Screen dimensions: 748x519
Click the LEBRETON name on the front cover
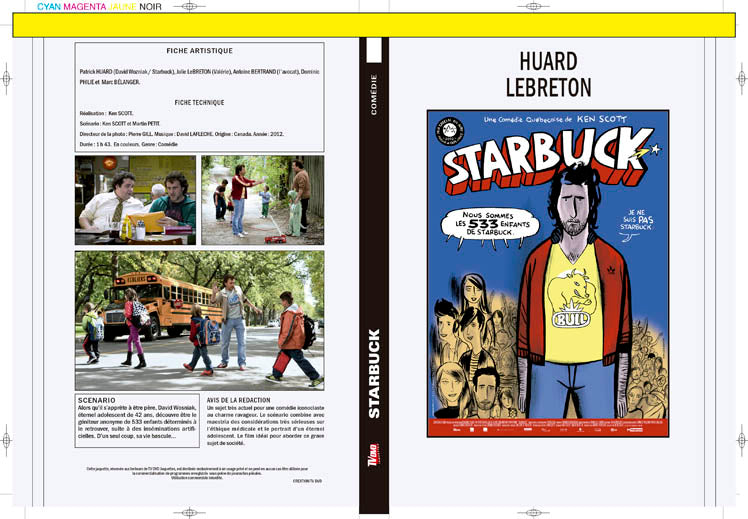tap(549, 87)
